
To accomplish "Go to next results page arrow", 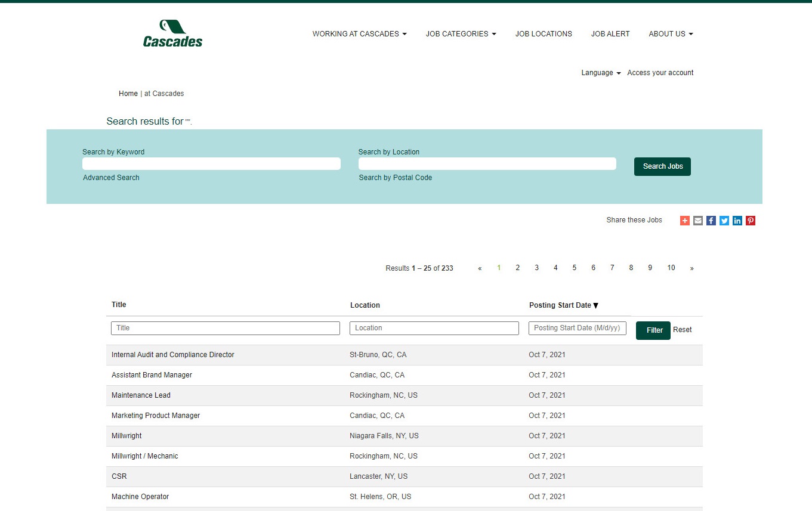I will [x=691, y=268].
